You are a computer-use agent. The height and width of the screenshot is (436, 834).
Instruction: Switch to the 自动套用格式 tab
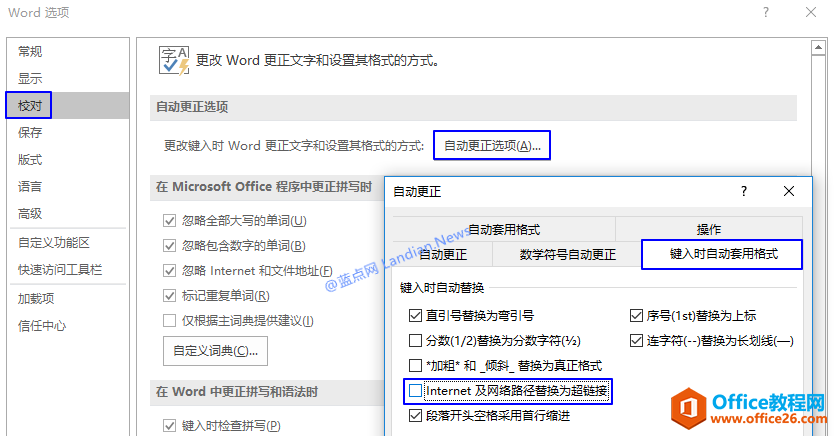pyautogui.click(x=504, y=229)
